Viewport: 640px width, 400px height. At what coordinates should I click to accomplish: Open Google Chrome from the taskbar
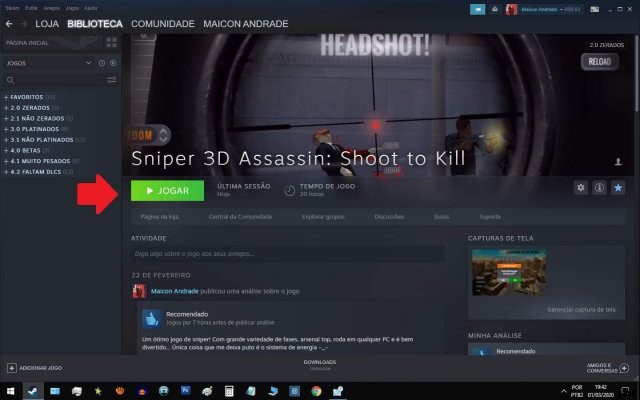(316, 390)
